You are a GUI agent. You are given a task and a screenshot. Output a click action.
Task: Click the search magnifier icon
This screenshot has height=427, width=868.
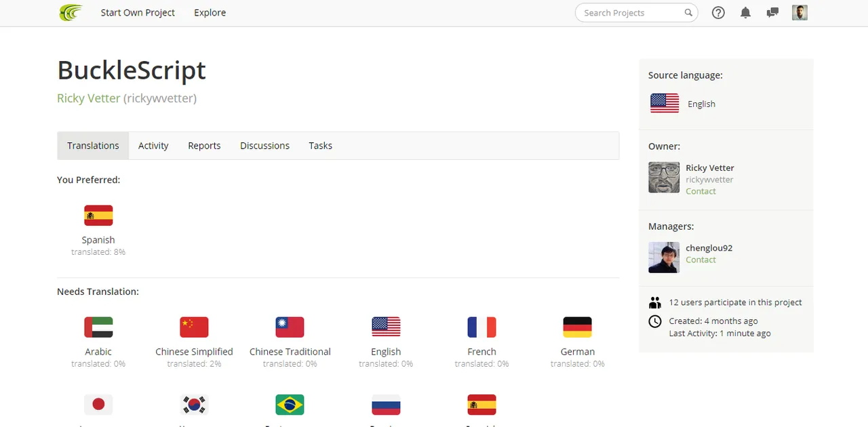pos(688,13)
